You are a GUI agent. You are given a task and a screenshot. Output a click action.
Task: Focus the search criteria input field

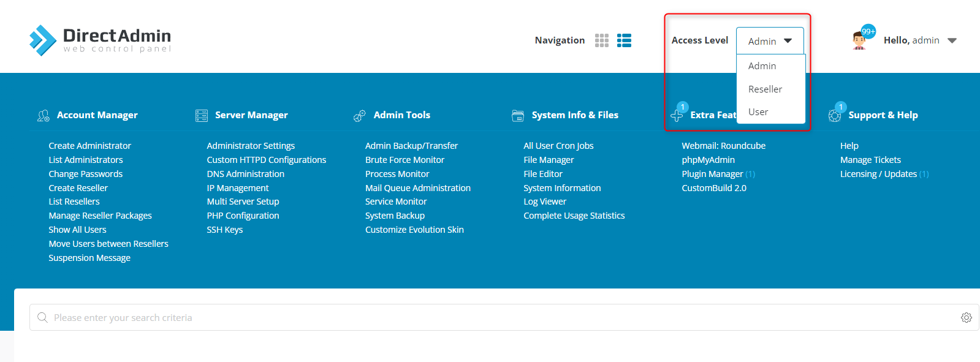[504, 317]
